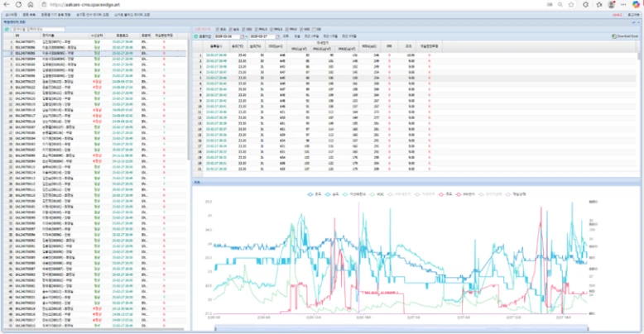The image size is (644, 334).
Task: Open the second tab in the app menu bar
Action: coord(29,14)
